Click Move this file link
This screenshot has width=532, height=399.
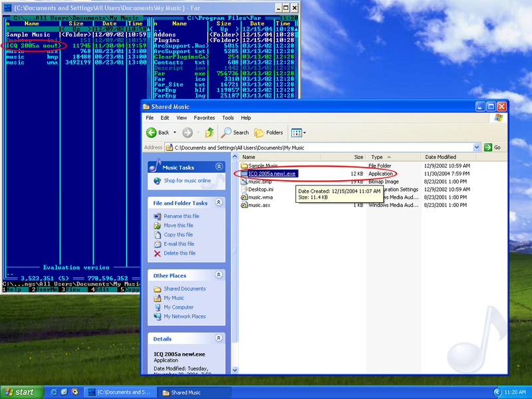pos(178,225)
